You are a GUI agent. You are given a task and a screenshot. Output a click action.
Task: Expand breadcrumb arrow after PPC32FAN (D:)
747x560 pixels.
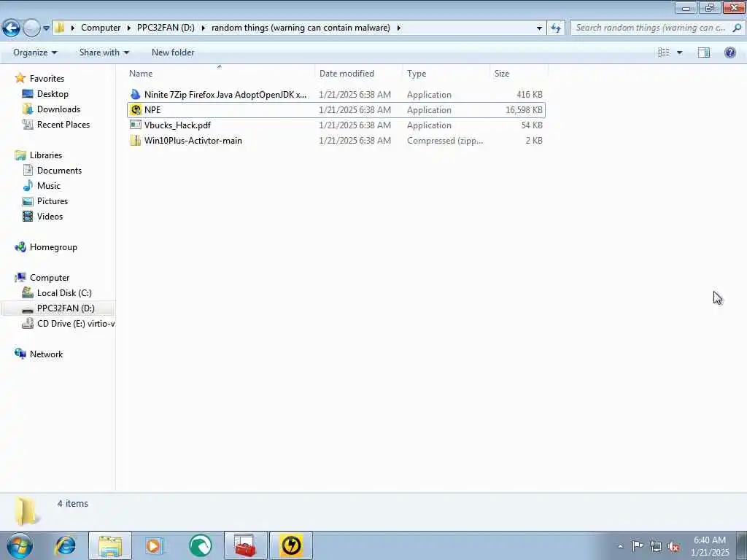click(x=204, y=28)
